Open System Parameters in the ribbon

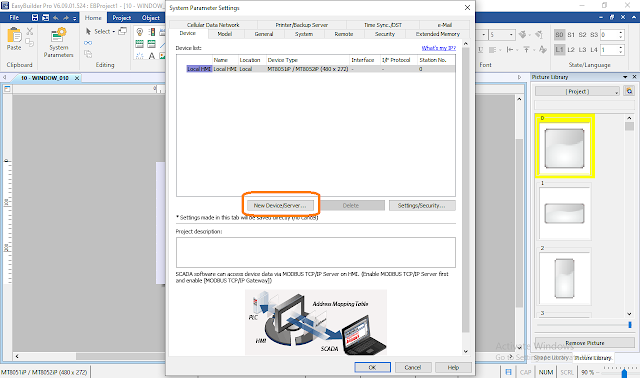pos(58,43)
